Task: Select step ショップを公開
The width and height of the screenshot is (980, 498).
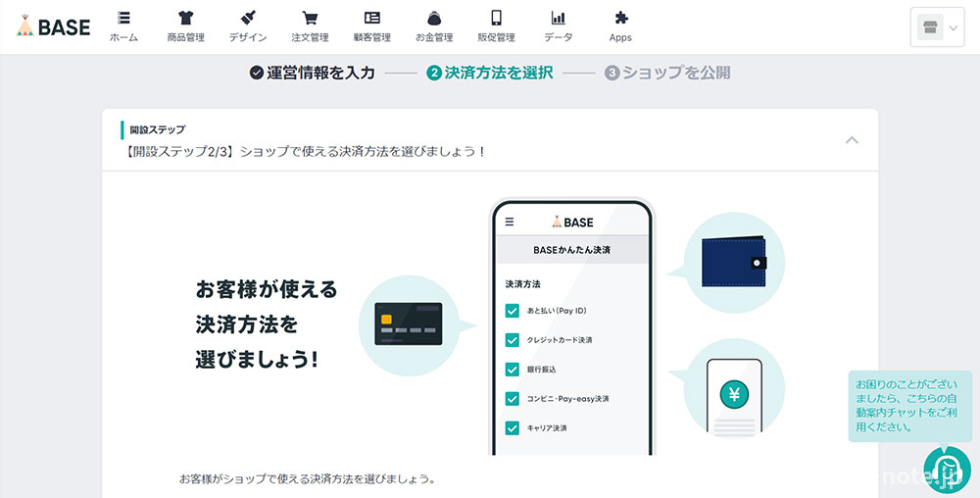Action: (666, 73)
